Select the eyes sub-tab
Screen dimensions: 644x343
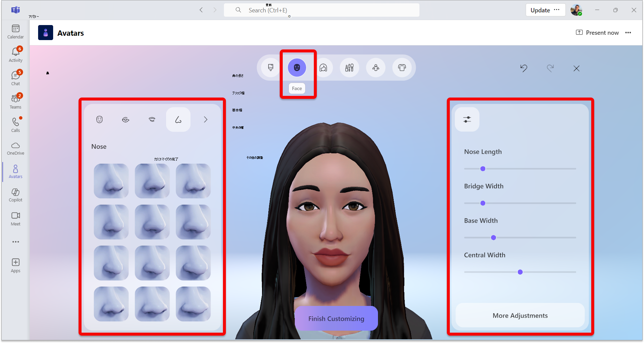(x=126, y=120)
